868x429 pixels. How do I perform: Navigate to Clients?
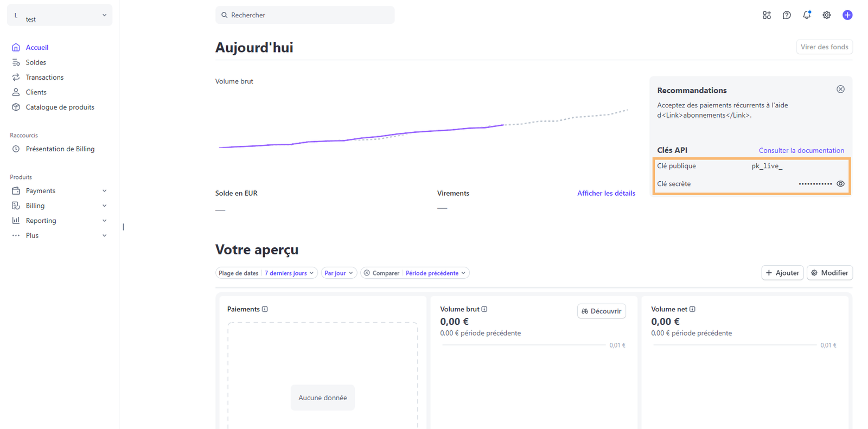click(x=36, y=92)
